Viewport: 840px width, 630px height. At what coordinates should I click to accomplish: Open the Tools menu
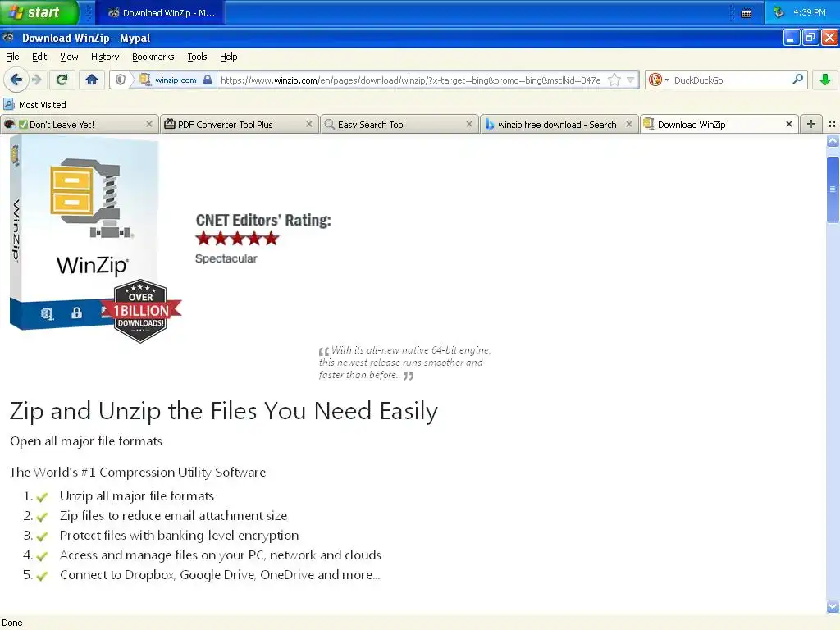click(x=197, y=57)
